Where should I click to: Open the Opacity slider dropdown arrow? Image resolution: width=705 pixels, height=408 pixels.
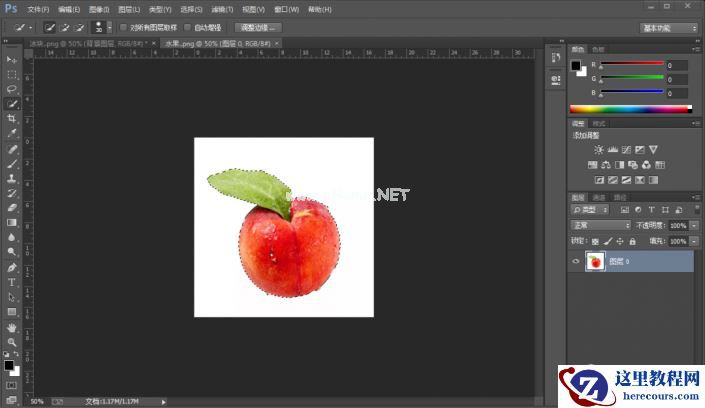pyautogui.click(x=695, y=225)
